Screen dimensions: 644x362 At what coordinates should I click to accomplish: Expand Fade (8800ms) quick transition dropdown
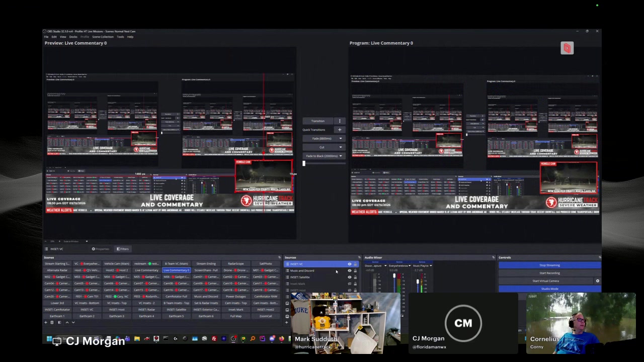pyautogui.click(x=341, y=138)
